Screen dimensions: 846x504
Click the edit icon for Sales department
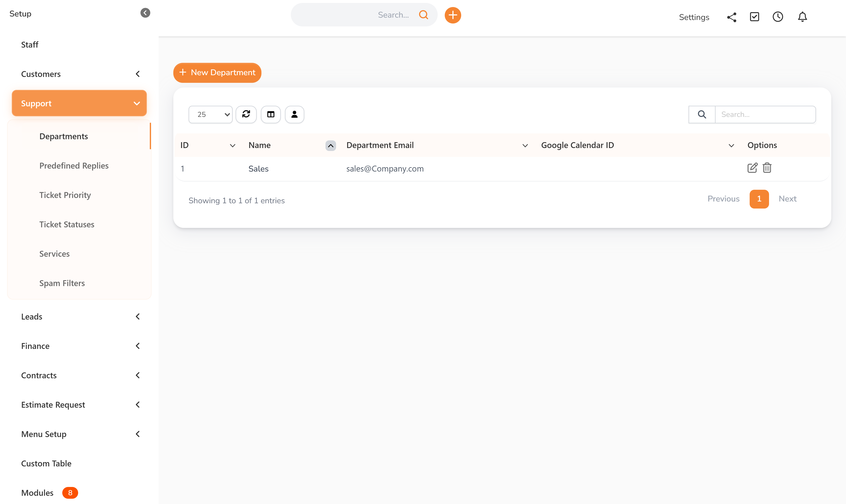tap(752, 168)
